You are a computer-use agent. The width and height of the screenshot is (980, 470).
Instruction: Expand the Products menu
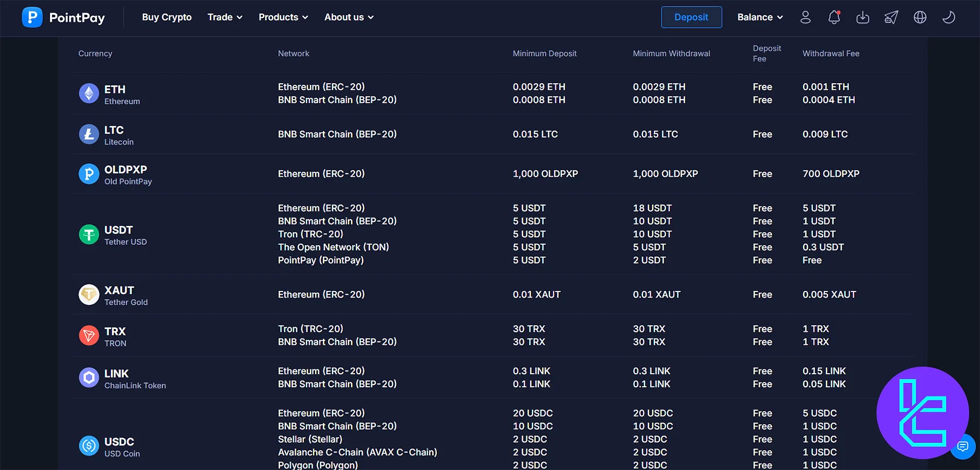click(283, 17)
